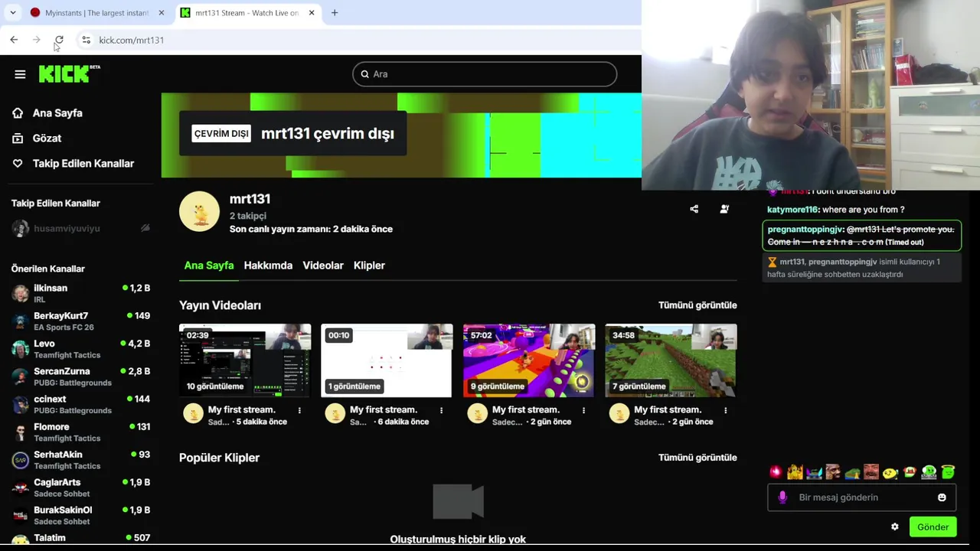The image size is (980, 551).
Task: Open options menu for 57:02 video
Action: point(583,410)
